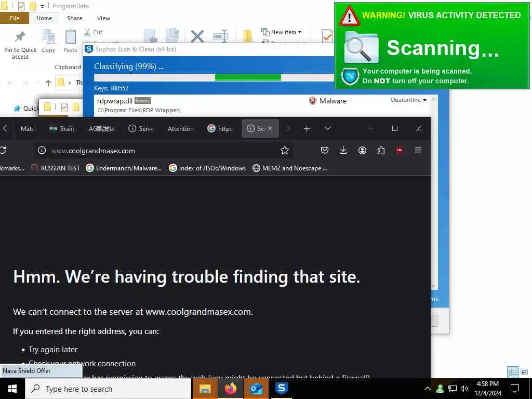Open Quarantine action dropdown for rdpwrap.dll
The height and width of the screenshot is (399, 532).
pyautogui.click(x=408, y=100)
